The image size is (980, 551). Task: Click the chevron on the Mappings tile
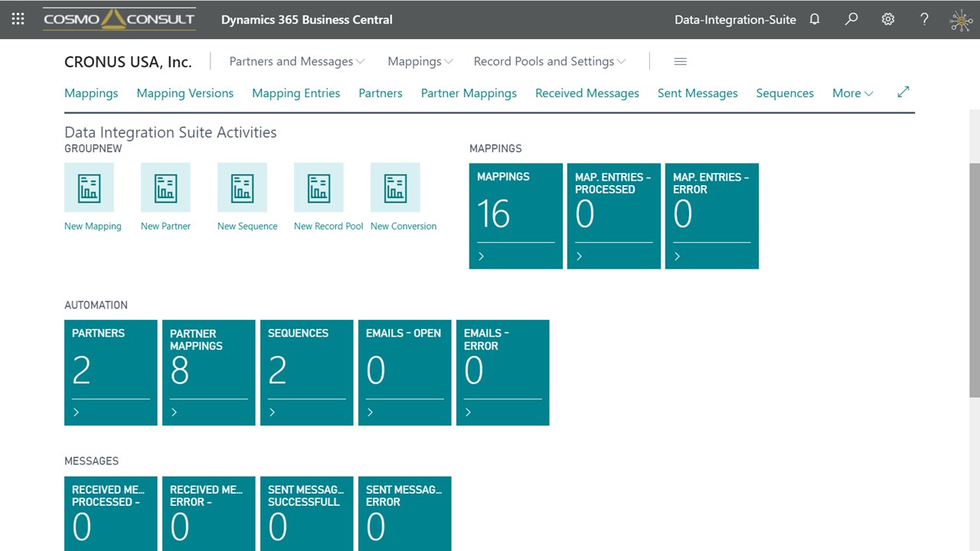tap(481, 256)
